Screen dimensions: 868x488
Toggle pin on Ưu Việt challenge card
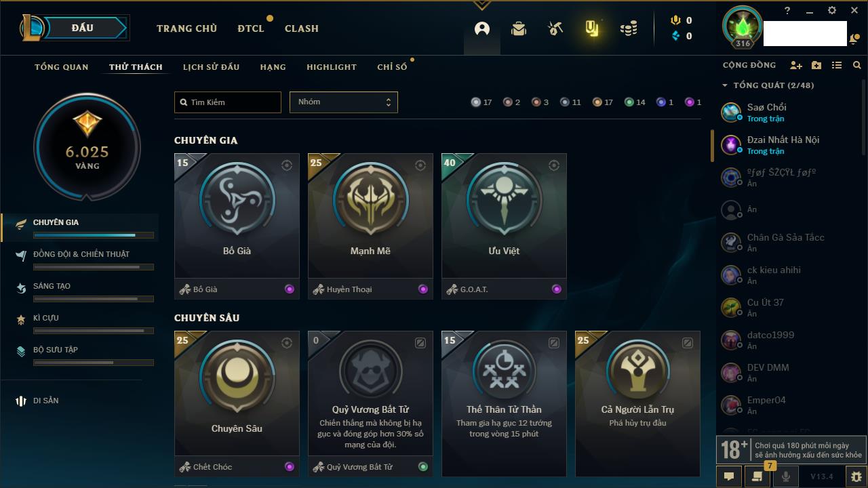point(554,165)
